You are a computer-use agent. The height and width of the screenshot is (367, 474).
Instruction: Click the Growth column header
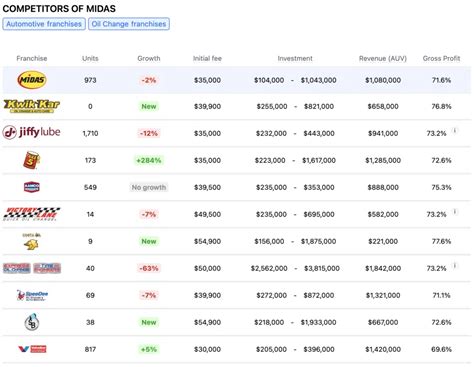(x=149, y=58)
